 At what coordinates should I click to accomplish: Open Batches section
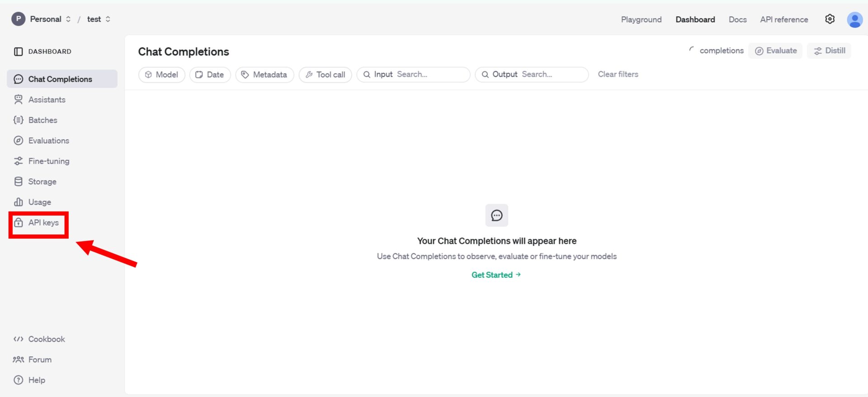[x=42, y=120]
